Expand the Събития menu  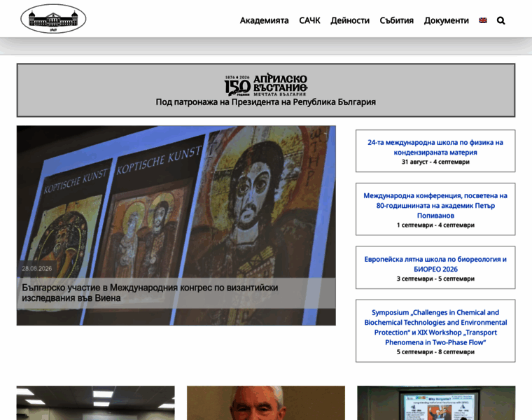(397, 21)
